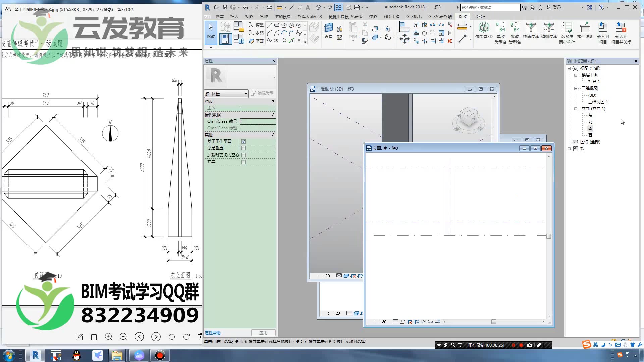Enable the Shared checkbox
Screen dimensions: 644x362
(243, 162)
